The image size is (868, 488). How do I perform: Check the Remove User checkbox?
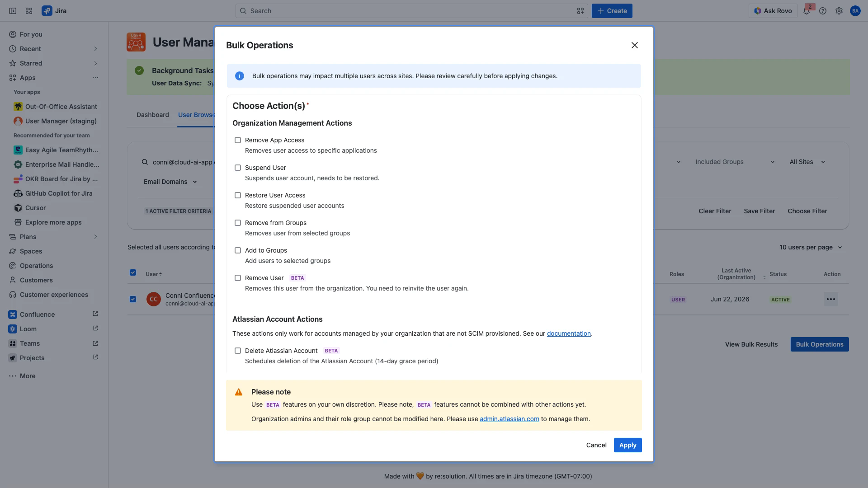tap(238, 278)
